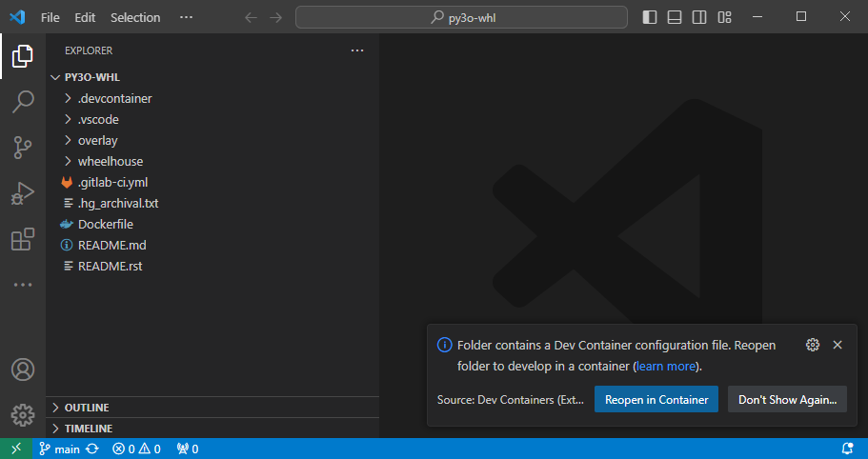The image size is (868, 459).
Task: Open the Manage gear menu
Action: 23,415
